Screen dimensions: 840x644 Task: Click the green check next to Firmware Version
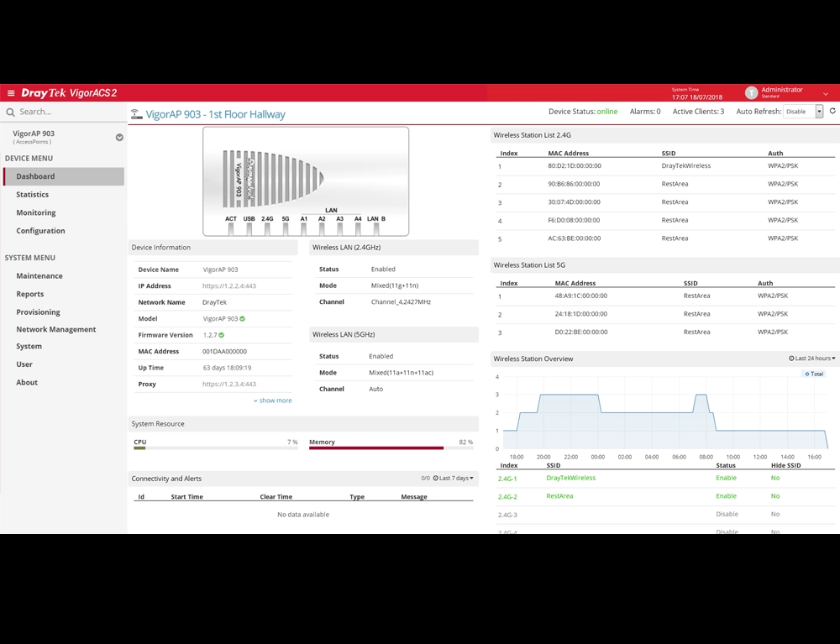click(221, 335)
